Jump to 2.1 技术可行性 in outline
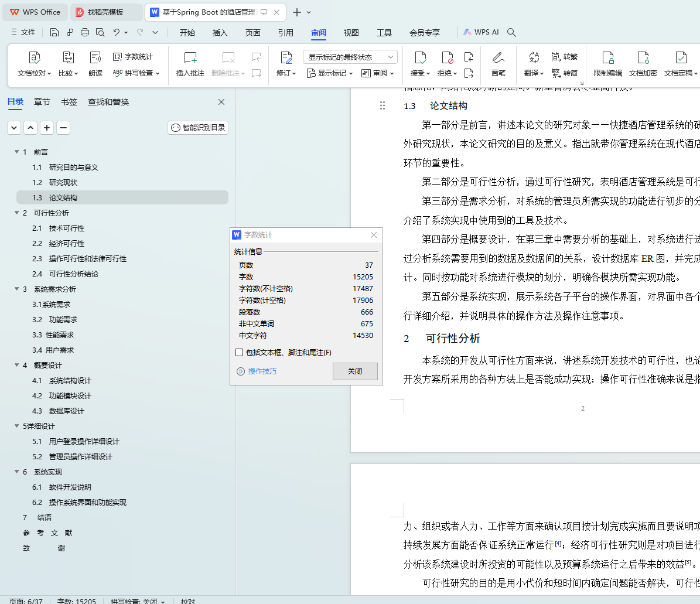The image size is (700, 604). (58, 228)
